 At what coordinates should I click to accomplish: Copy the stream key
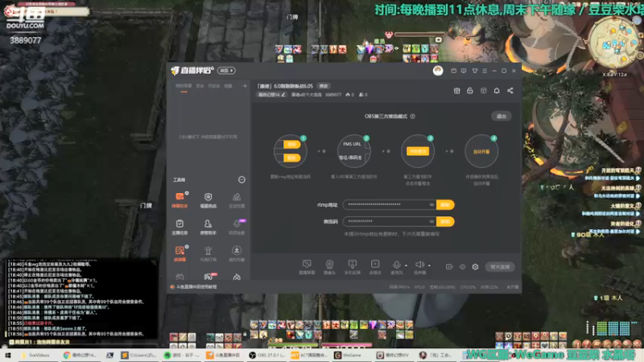[445, 221]
